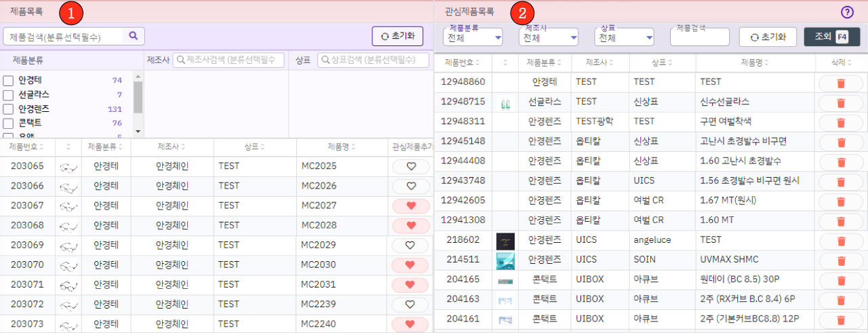Open the 제품분류 filter dropdown
Screen dimensions: 868x333
click(x=473, y=38)
